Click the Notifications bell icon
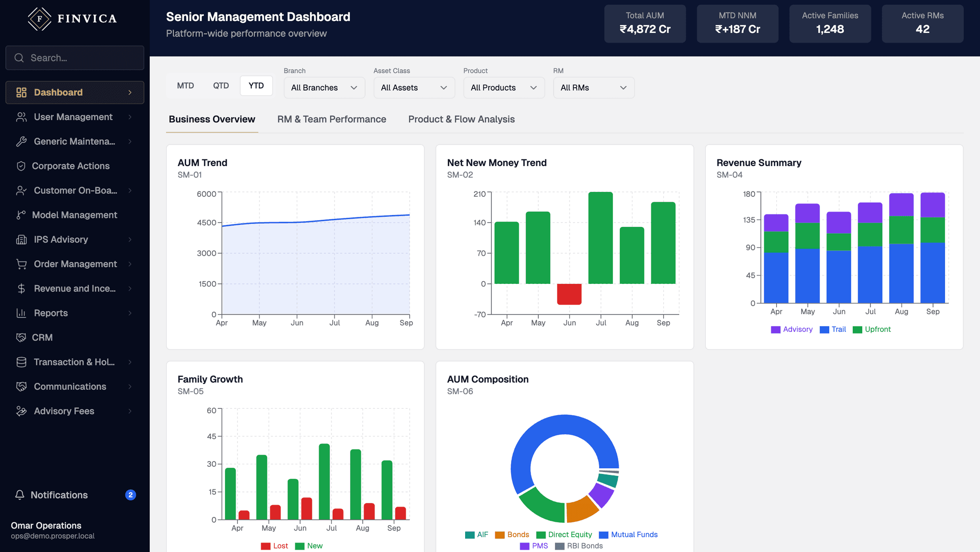This screenshot has height=552, width=980. click(x=20, y=495)
